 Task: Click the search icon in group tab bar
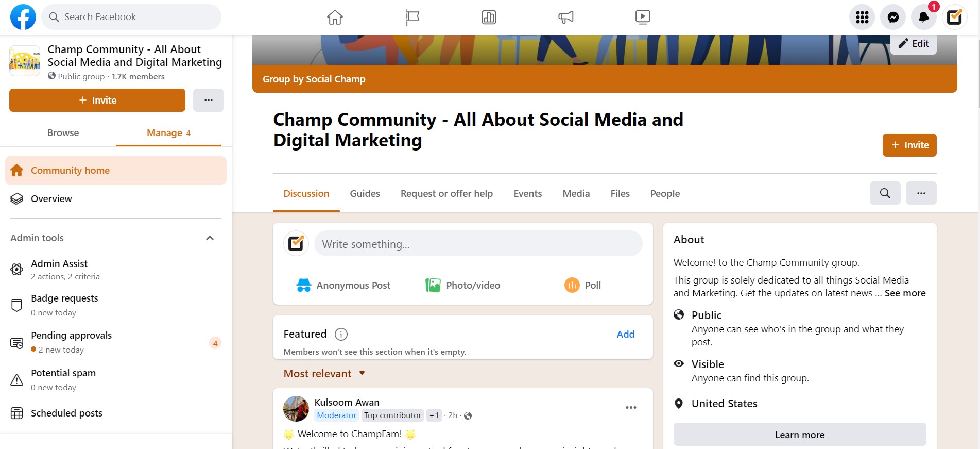pyautogui.click(x=885, y=193)
